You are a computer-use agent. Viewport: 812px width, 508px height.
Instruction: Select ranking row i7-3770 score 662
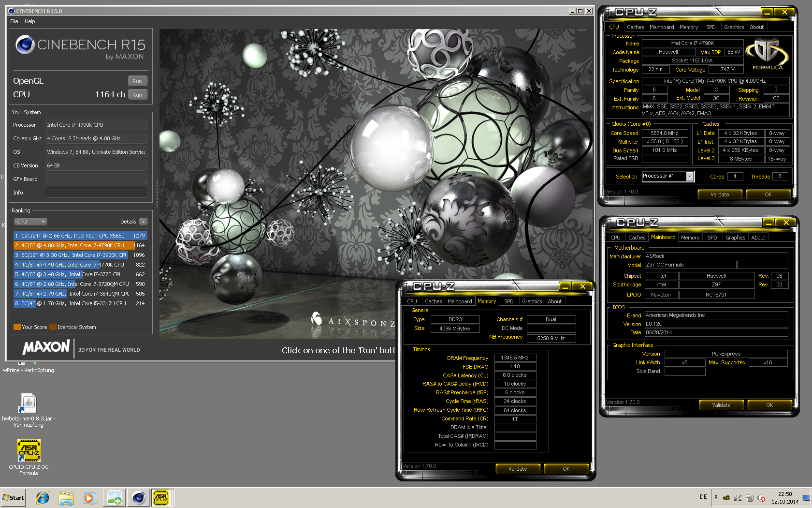80,274
